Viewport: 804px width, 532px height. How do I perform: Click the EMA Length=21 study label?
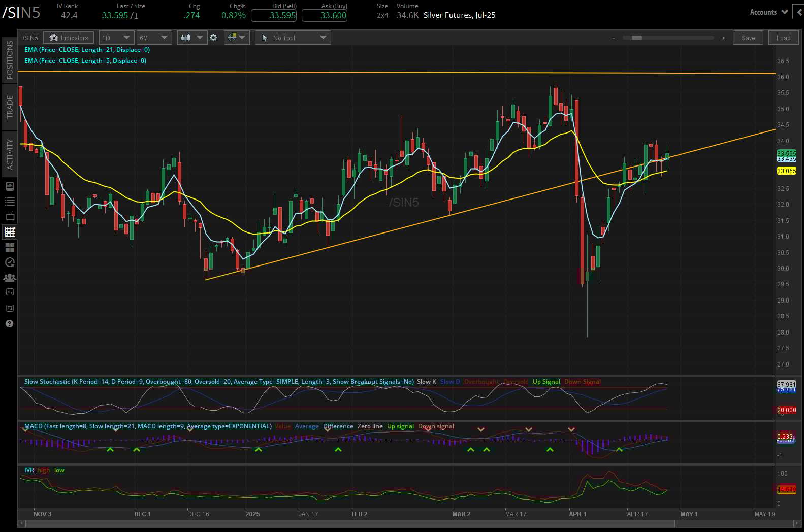click(87, 50)
